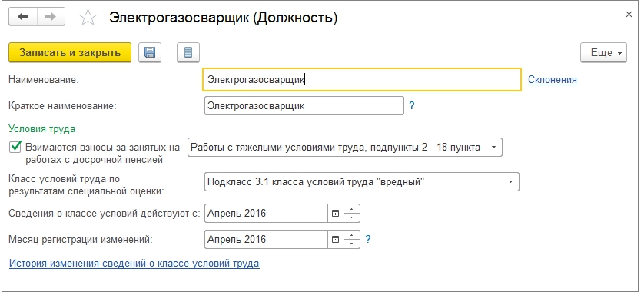Decrease Месяц регистрации изменений with down arrow

click(x=351, y=244)
